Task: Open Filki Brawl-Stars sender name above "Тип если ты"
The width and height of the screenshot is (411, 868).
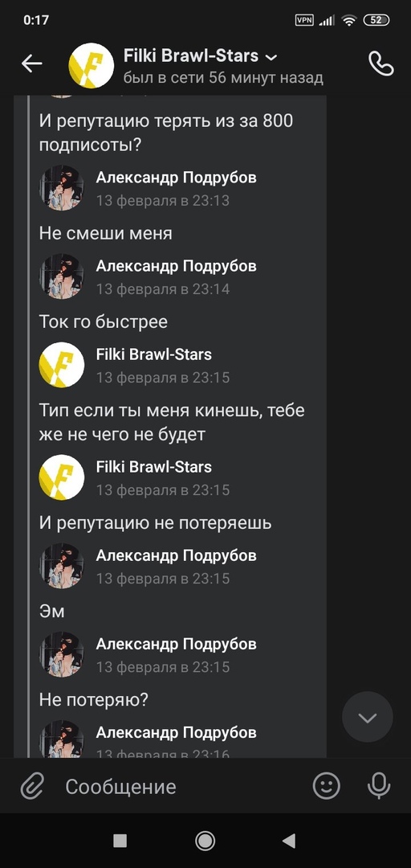Action: pyautogui.click(x=154, y=354)
